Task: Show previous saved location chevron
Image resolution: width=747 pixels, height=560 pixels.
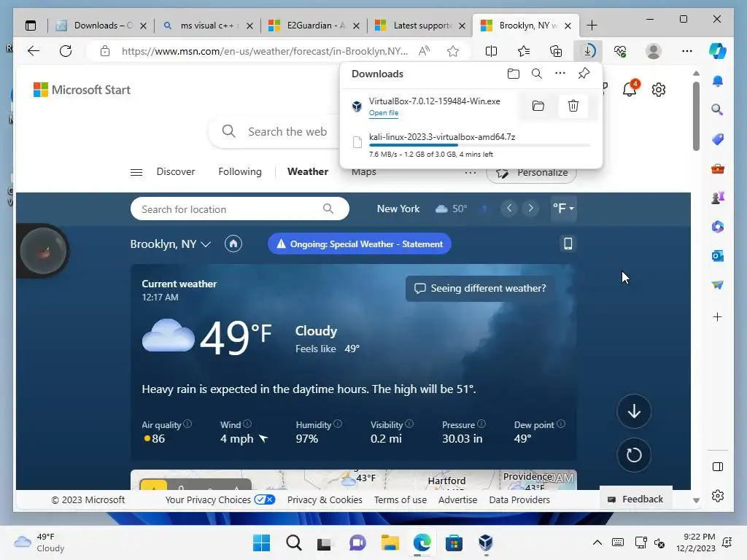Action: (x=509, y=208)
